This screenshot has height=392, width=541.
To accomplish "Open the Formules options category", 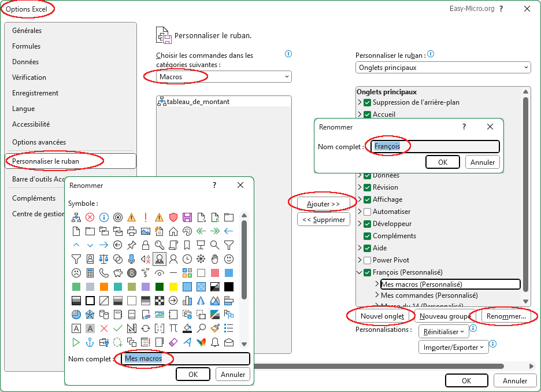I will [x=27, y=46].
